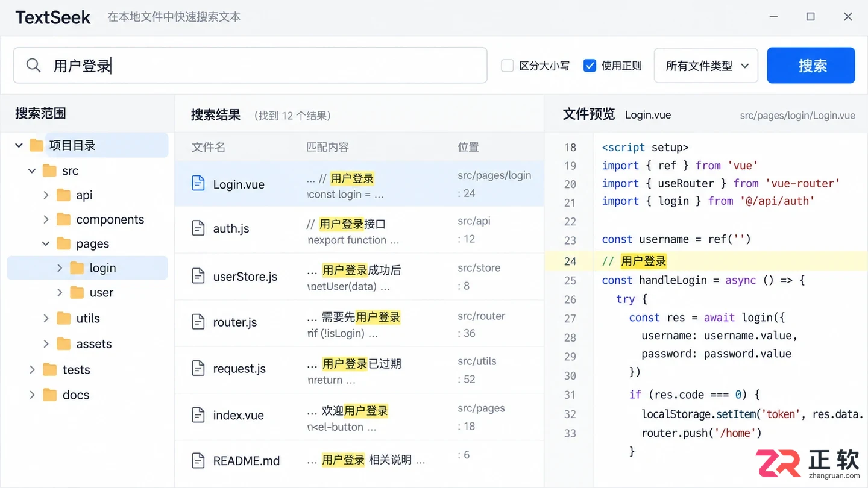The height and width of the screenshot is (488, 868).
Task: Click the auth.js file icon
Action: click(x=198, y=228)
